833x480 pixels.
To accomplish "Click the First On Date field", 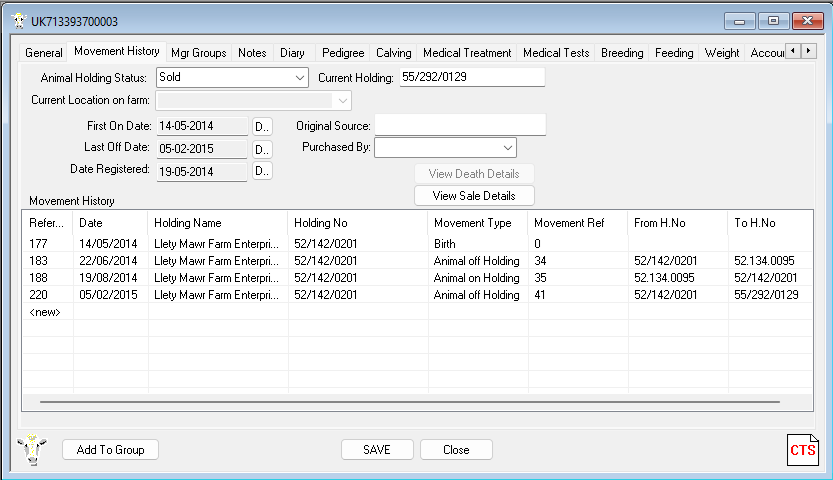I will [x=202, y=126].
